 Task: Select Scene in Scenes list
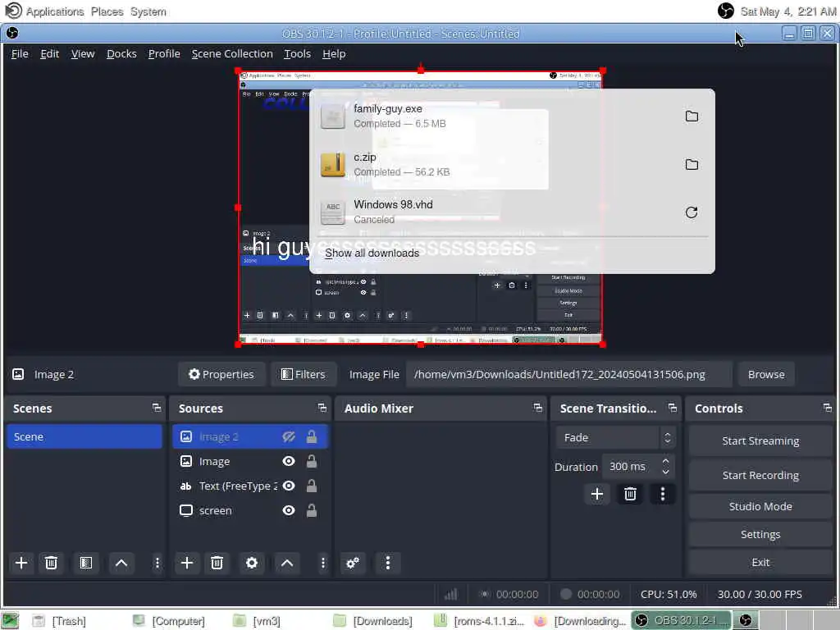[x=84, y=436]
